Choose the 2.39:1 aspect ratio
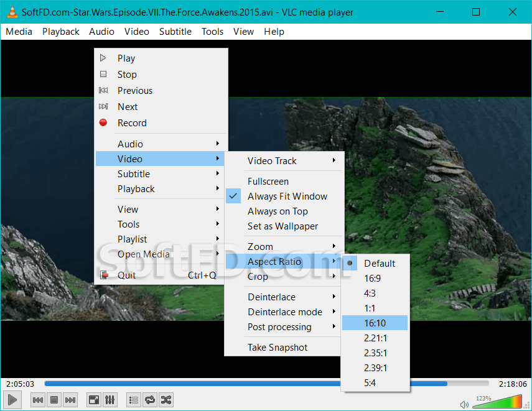This screenshot has width=532, height=411. click(375, 368)
